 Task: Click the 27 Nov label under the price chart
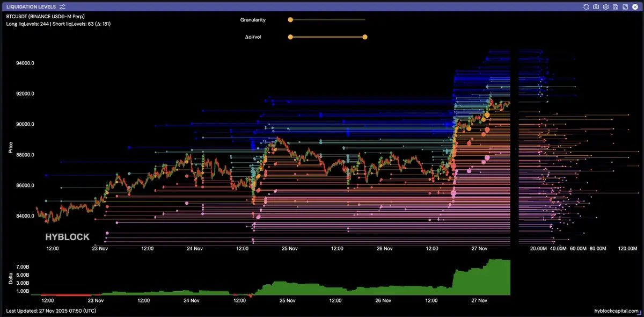click(x=479, y=249)
